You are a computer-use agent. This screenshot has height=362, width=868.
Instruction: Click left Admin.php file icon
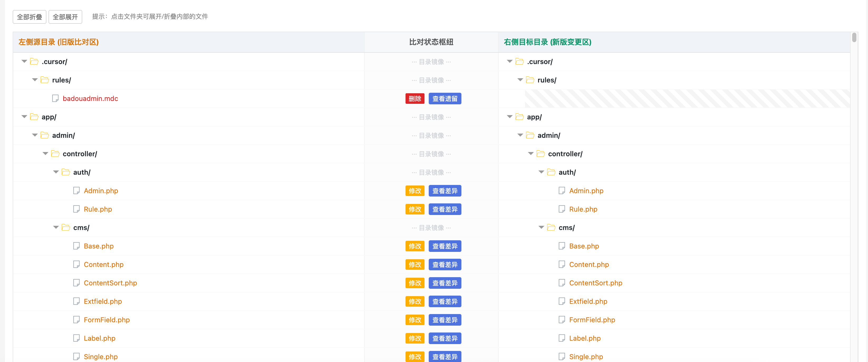pyautogui.click(x=76, y=190)
